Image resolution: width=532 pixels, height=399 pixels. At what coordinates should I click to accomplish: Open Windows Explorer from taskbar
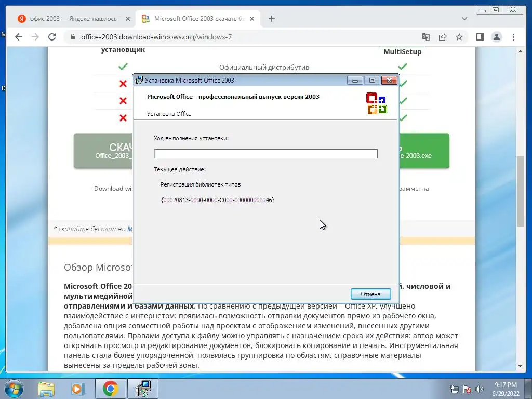click(46, 389)
